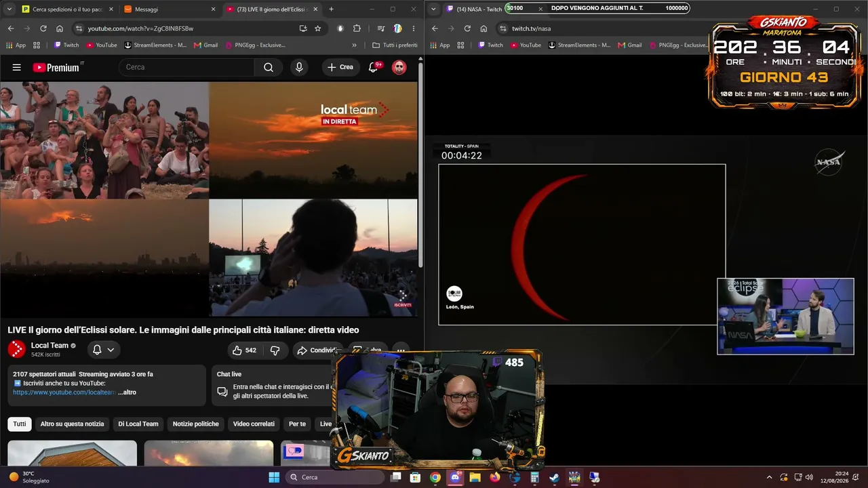Click the YouTube search magnifier button
868x488 pixels.
point(269,67)
